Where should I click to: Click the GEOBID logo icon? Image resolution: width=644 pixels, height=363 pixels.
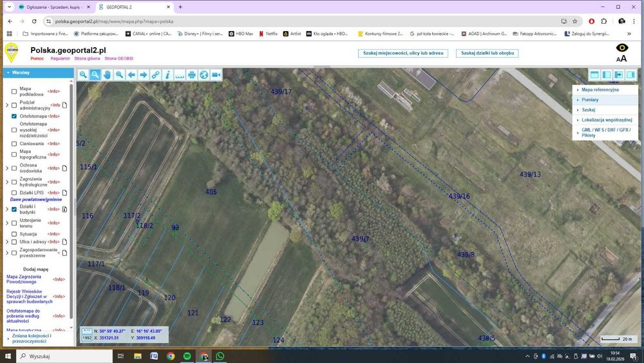click(x=12, y=53)
